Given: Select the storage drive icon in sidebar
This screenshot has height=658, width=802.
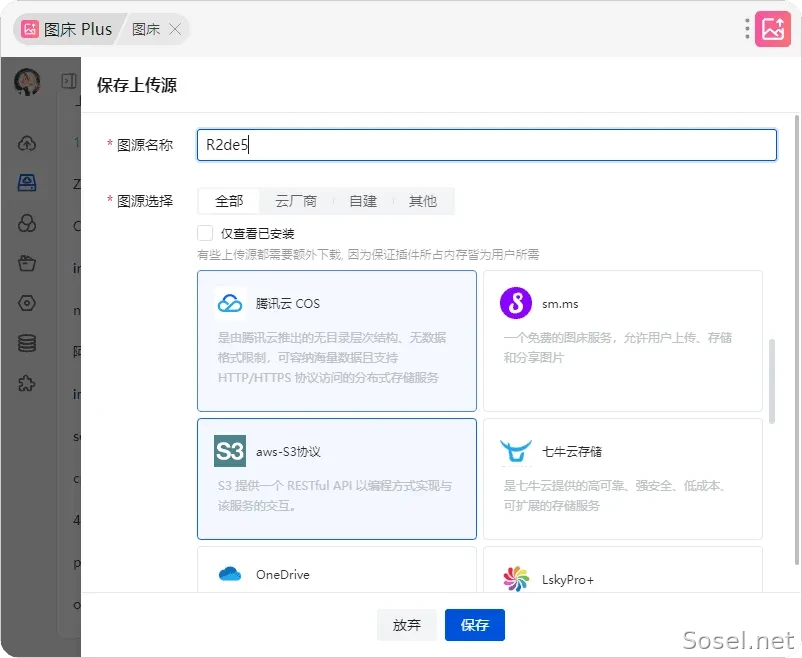Looking at the screenshot, I should point(27,183).
